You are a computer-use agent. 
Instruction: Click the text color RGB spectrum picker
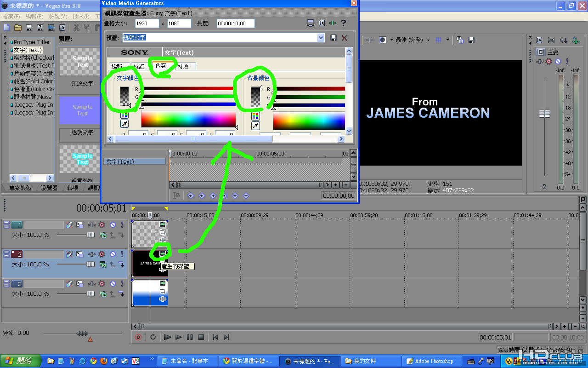click(188, 119)
